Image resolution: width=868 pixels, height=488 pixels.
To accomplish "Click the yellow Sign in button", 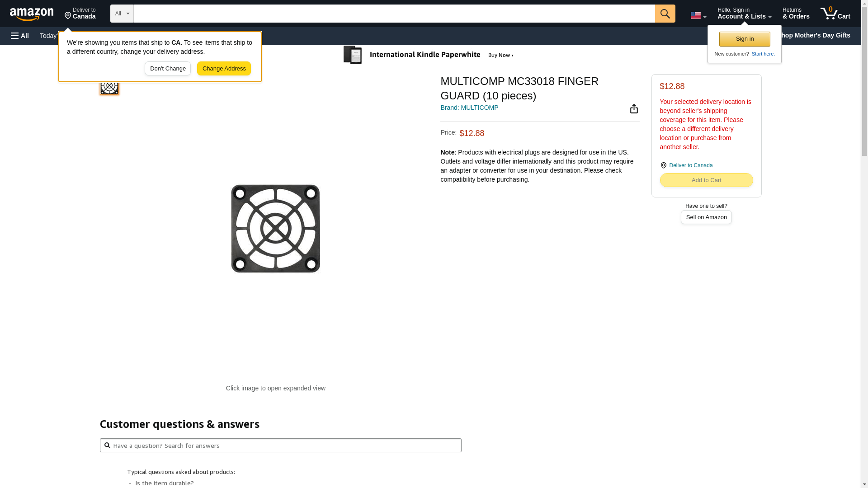I will [x=745, y=39].
